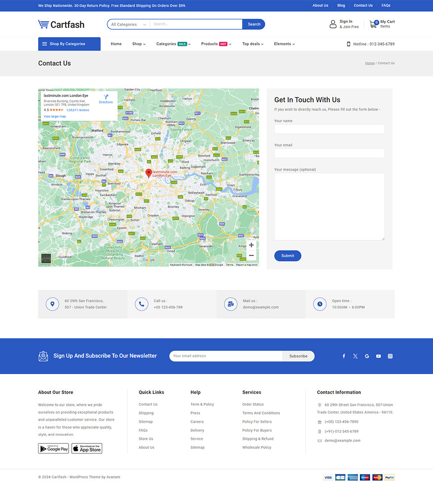This screenshot has width=433, height=504.
Task: Submit the contact form
Action: tap(288, 256)
